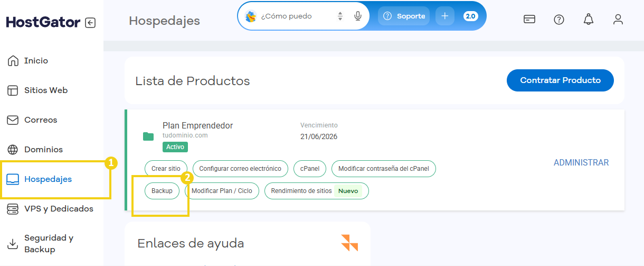Screen dimensions: 644x266
Task: Open Rendimiento de sitios button
Action: [x=317, y=191]
